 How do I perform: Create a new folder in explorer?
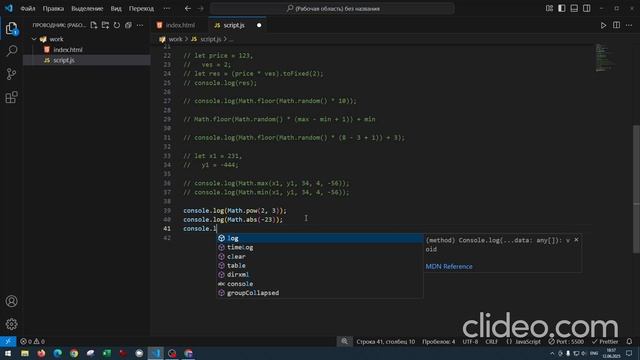(x=105, y=25)
